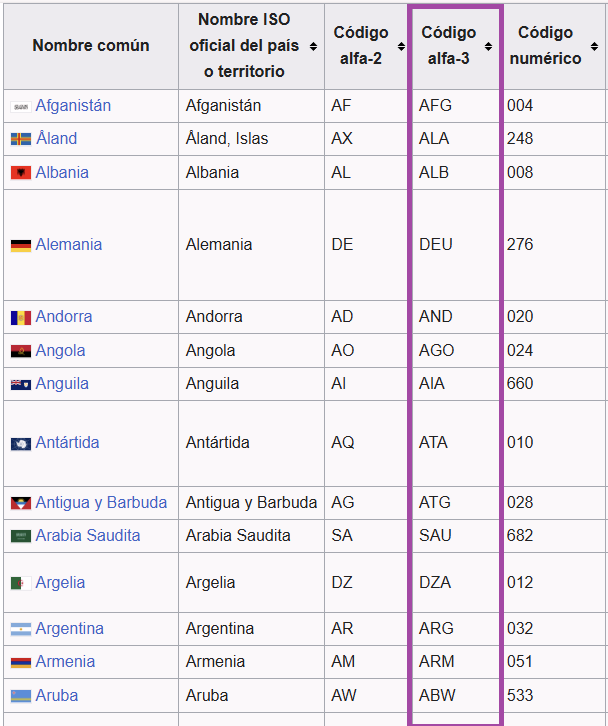Click the Argentina flag icon

point(20,629)
